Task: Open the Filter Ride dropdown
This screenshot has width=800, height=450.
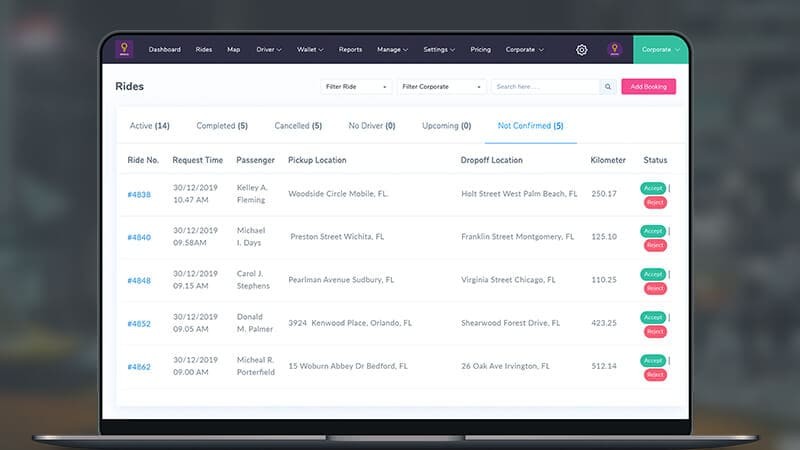Action: 356,87
